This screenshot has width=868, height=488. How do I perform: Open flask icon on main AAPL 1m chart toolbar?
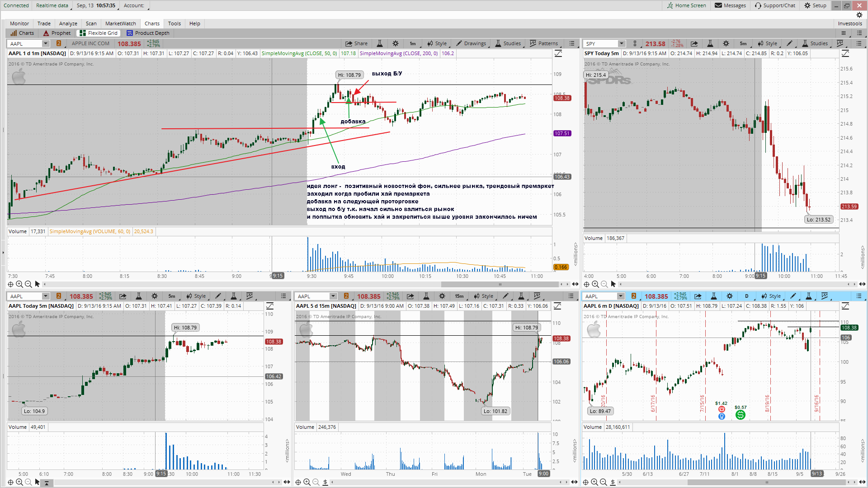click(x=380, y=43)
